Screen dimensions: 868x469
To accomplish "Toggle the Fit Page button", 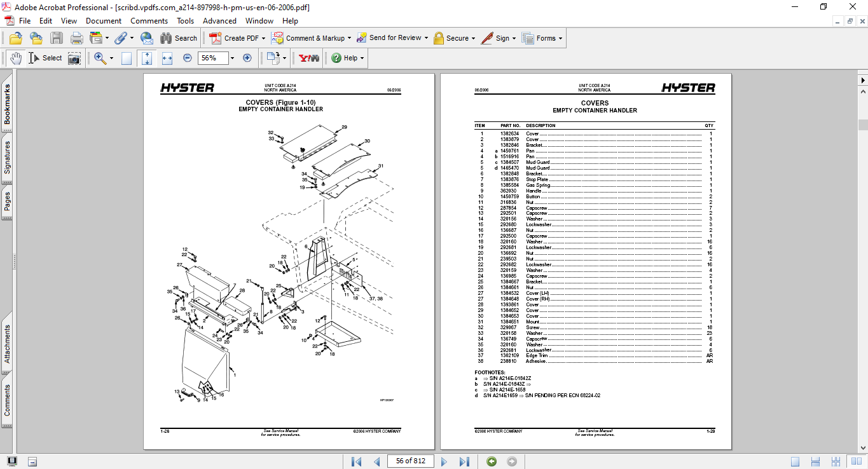I will click(147, 58).
